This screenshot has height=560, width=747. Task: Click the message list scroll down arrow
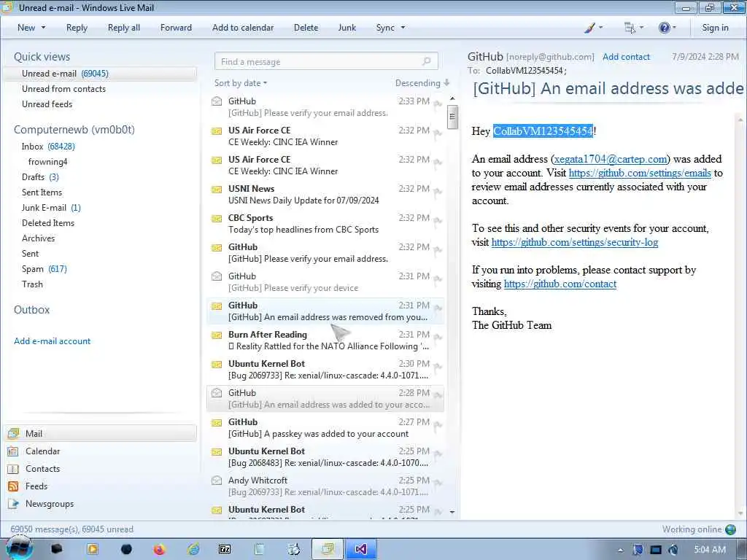[x=452, y=513]
